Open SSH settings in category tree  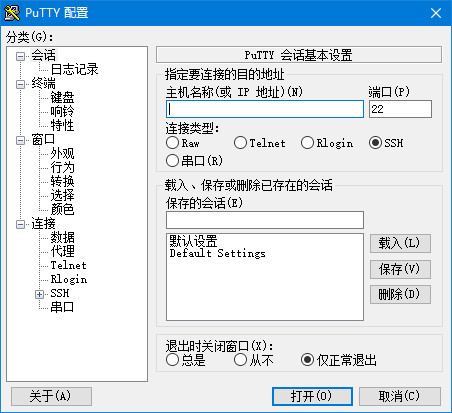point(60,293)
